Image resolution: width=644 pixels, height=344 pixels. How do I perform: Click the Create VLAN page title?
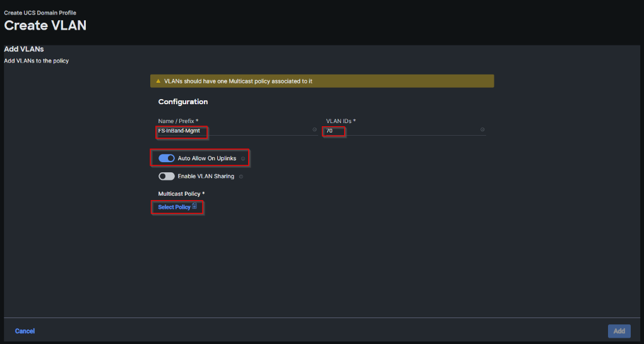pyautogui.click(x=45, y=26)
